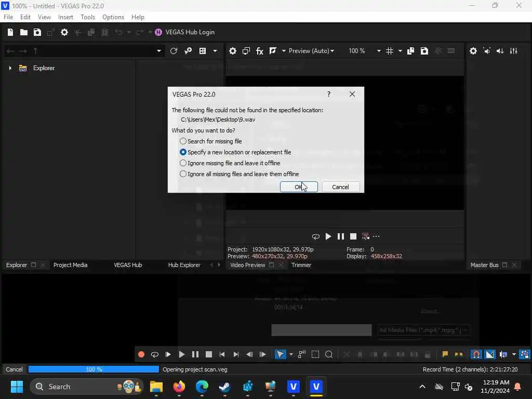Choose the Selection edit tool

(315, 354)
